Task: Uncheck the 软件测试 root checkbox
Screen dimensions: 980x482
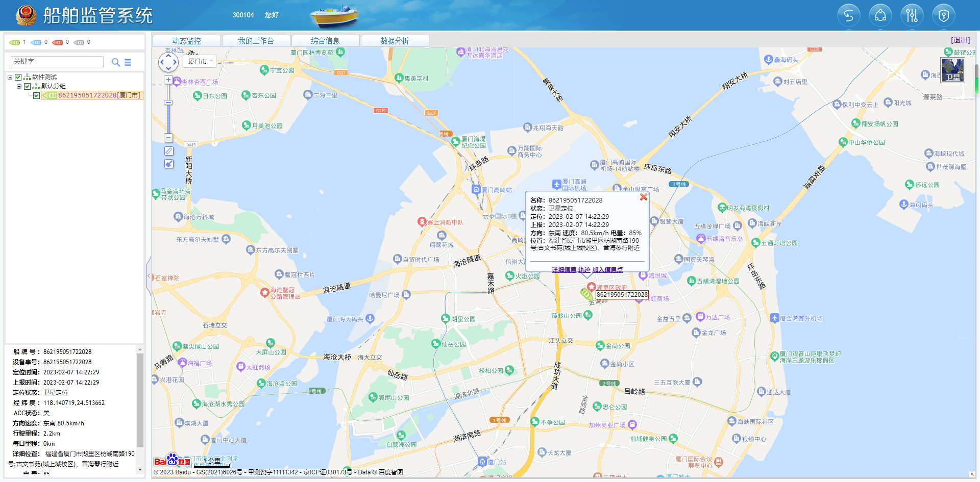Action: click(x=18, y=77)
